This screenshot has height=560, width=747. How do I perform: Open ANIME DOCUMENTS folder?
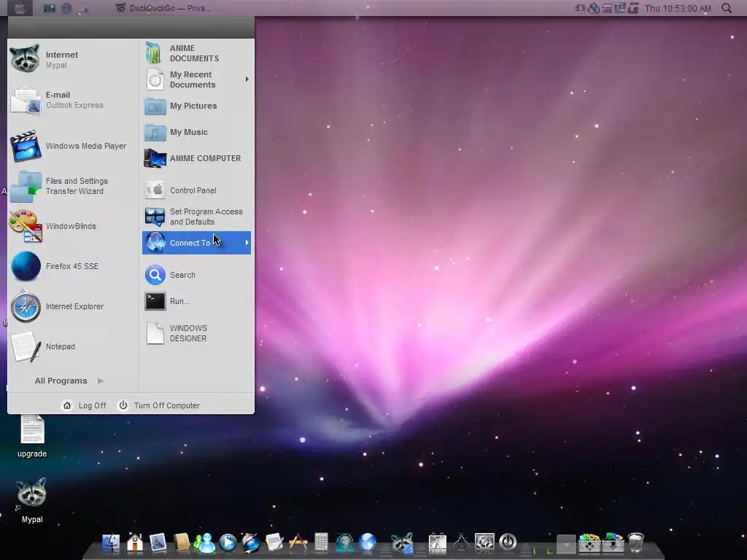[196, 53]
